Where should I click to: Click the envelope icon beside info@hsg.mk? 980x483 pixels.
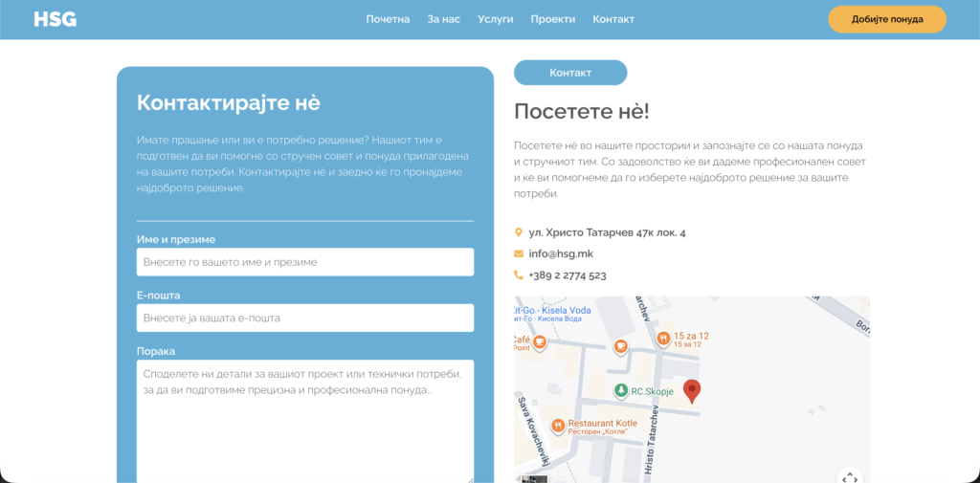click(x=518, y=253)
